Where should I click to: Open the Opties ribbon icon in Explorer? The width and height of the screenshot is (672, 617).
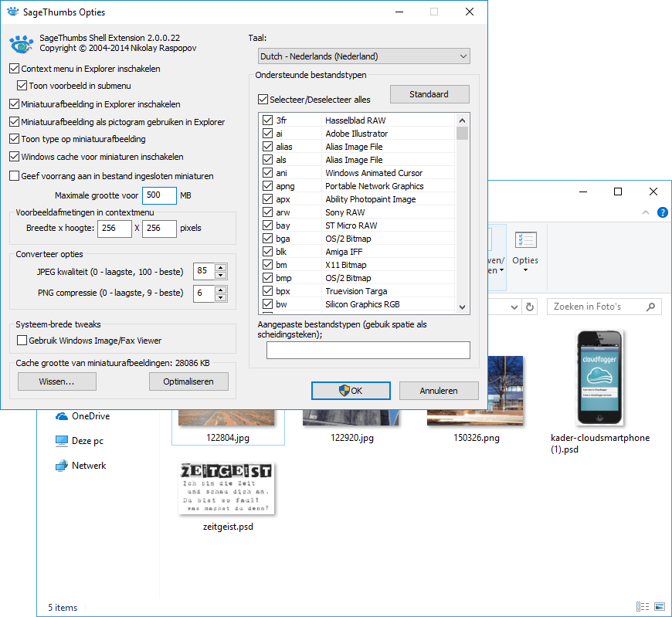(525, 240)
